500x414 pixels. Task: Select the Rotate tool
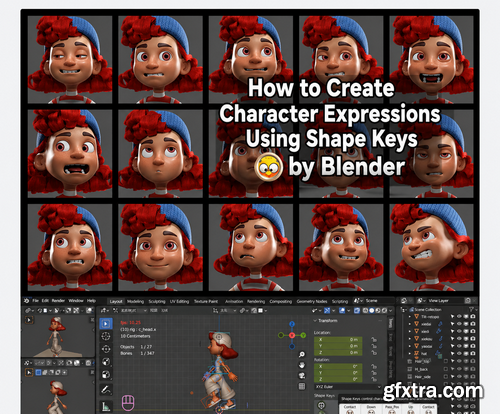(x=106, y=362)
